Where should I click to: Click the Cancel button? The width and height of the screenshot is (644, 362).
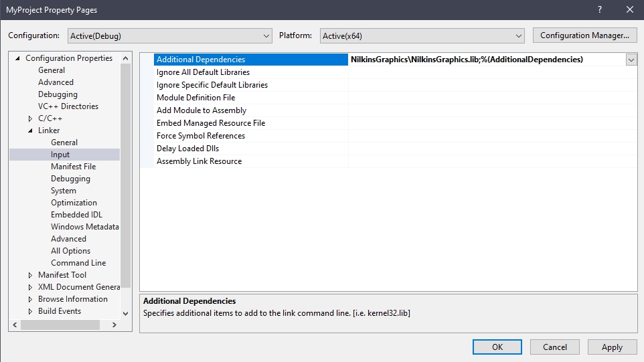click(555, 347)
